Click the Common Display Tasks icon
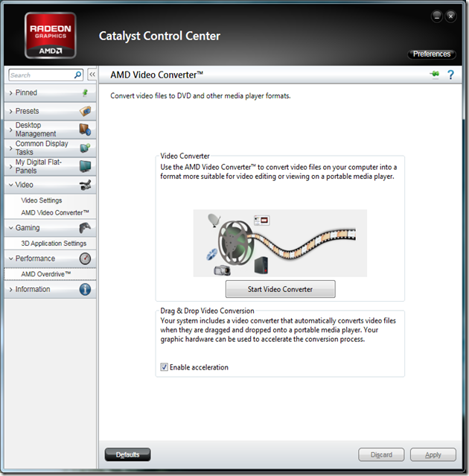469x476 pixels. point(86,147)
